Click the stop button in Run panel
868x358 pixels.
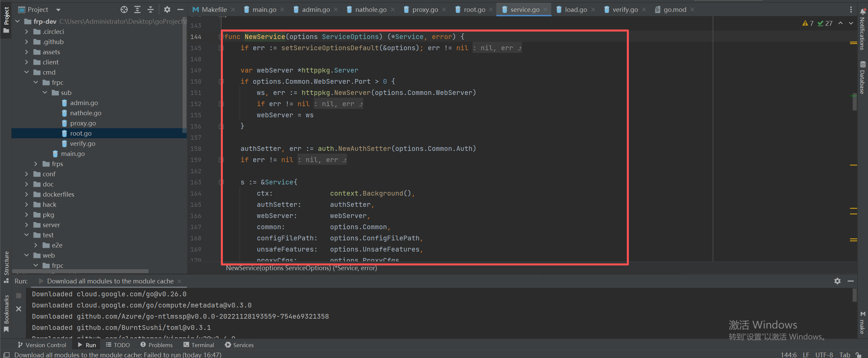(19, 295)
